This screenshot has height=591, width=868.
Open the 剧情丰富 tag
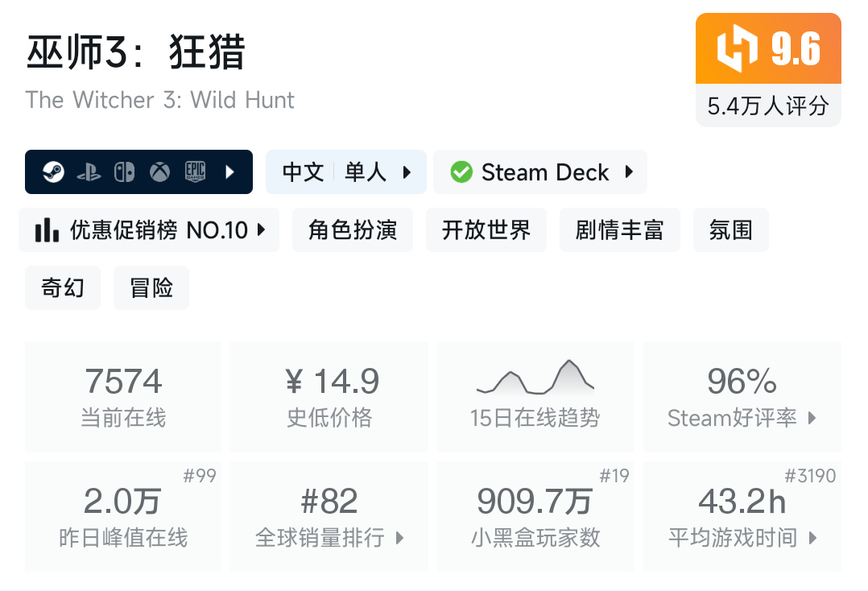(619, 230)
